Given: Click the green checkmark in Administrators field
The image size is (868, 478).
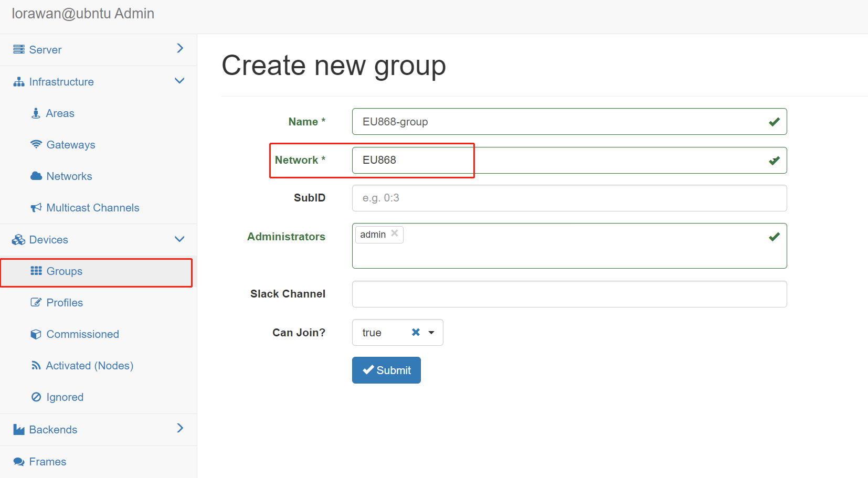Looking at the screenshot, I should [x=774, y=237].
